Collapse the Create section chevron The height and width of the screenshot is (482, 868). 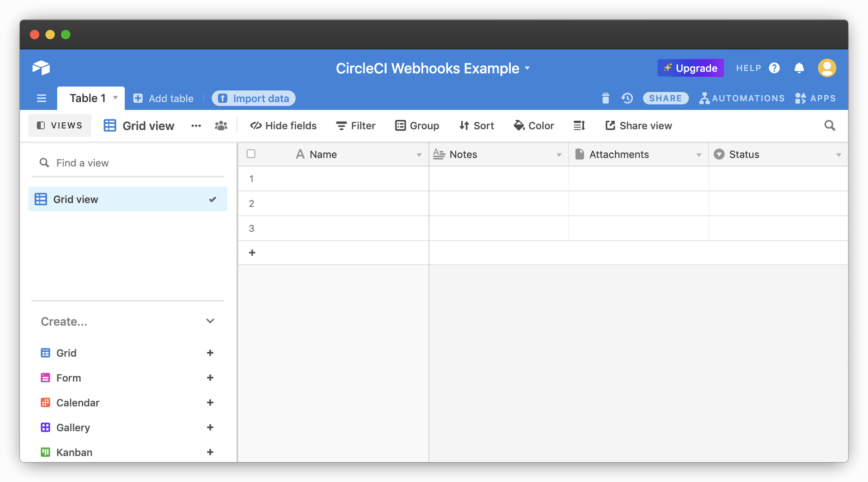[210, 321]
